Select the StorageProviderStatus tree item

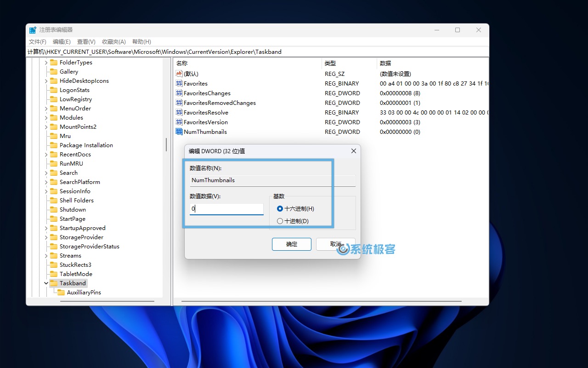(90, 247)
